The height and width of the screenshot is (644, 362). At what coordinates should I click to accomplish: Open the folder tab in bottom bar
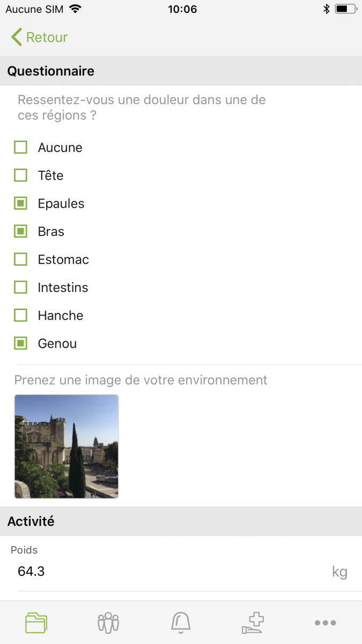pos(36,623)
